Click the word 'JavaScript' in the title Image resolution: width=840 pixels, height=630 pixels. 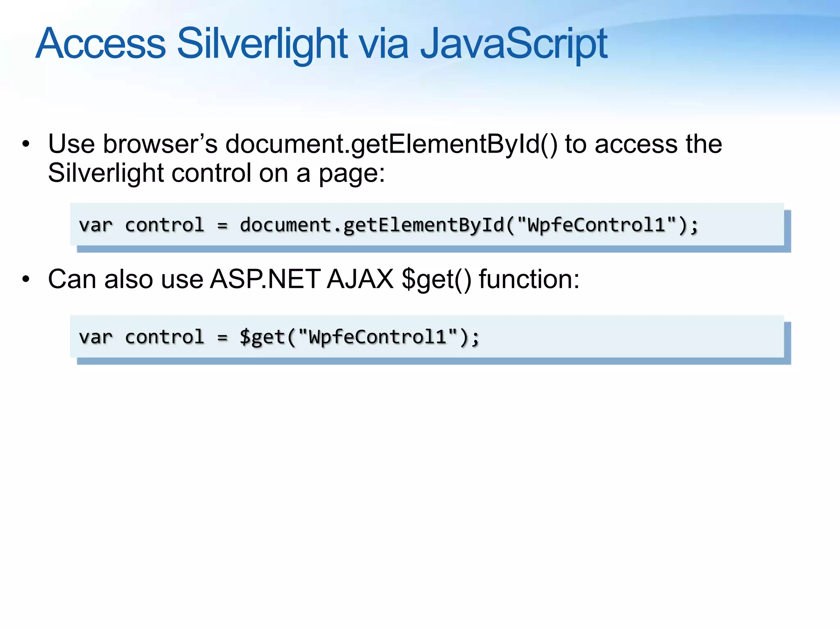(x=514, y=43)
